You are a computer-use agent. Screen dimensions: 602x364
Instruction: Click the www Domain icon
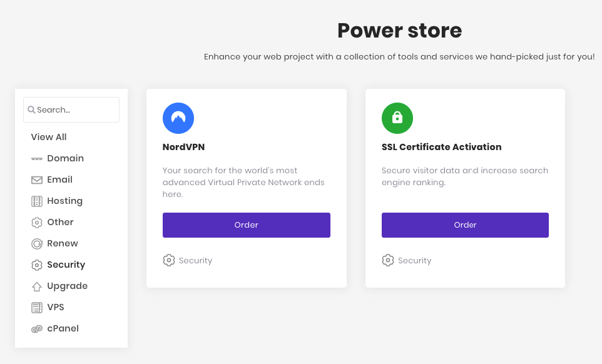click(37, 159)
